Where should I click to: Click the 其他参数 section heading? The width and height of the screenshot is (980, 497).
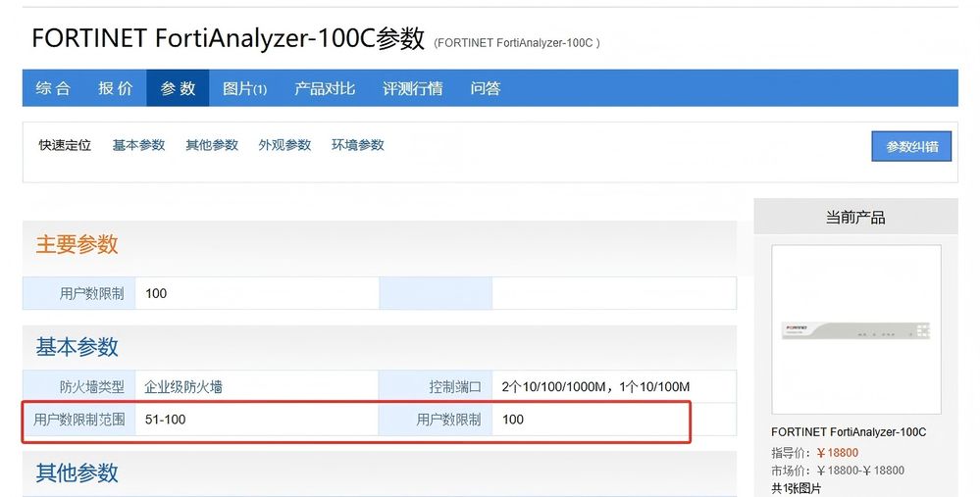pos(77,472)
